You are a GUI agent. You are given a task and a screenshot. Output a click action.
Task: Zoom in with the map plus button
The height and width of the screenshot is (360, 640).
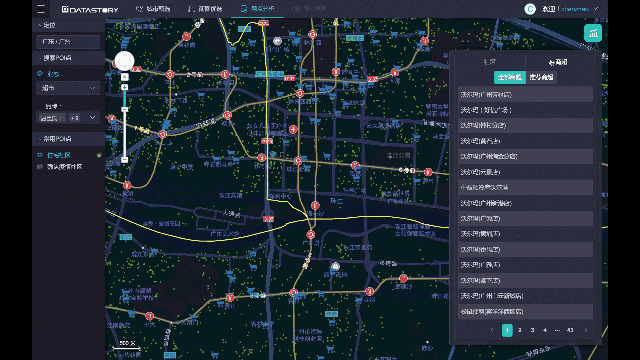(124, 87)
